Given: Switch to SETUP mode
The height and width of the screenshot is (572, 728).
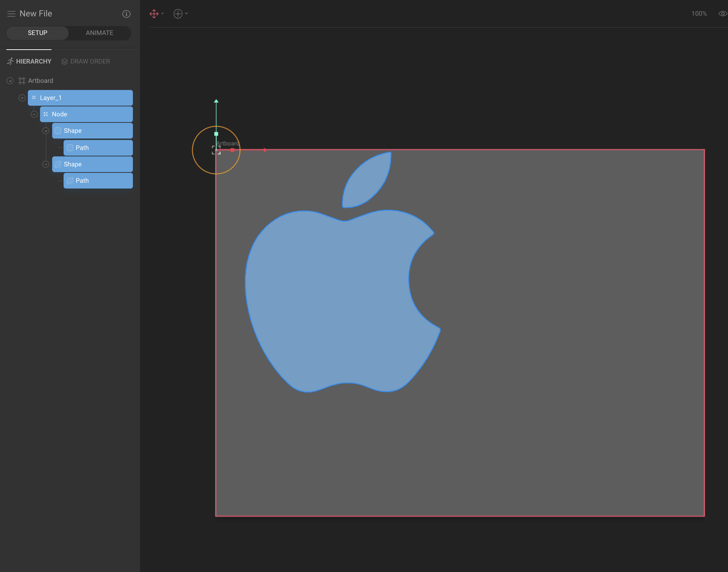Looking at the screenshot, I should 38,33.
